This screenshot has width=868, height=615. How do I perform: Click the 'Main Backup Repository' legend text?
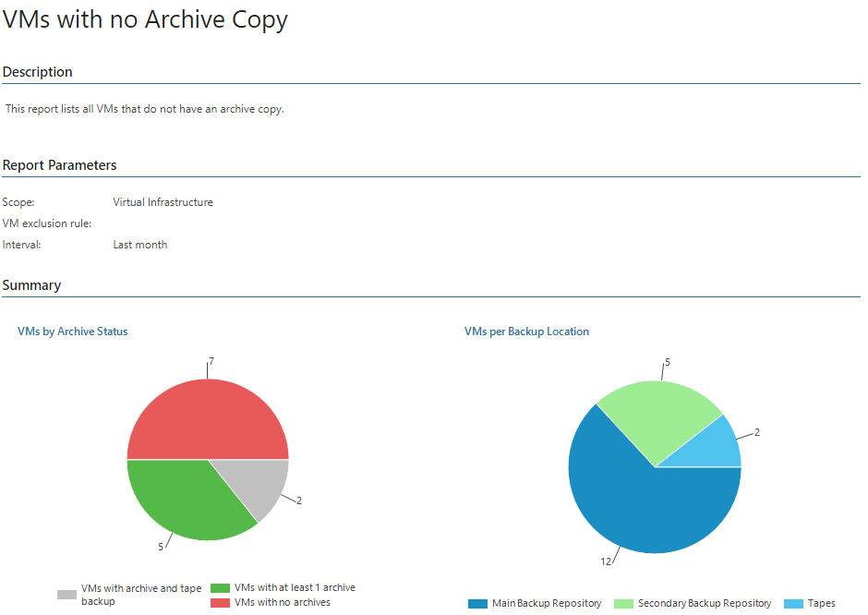(547, 603)
